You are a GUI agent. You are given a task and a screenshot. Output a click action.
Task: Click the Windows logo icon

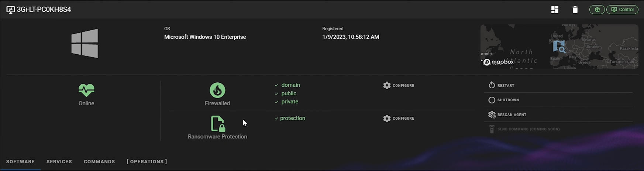pyautogui.click(x=85, y=43)
